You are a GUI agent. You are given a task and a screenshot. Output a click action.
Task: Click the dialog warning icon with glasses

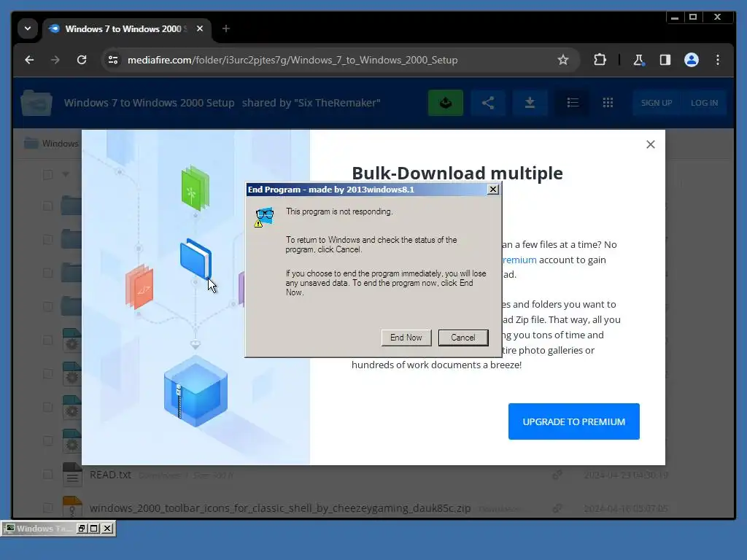pos(264,217)
